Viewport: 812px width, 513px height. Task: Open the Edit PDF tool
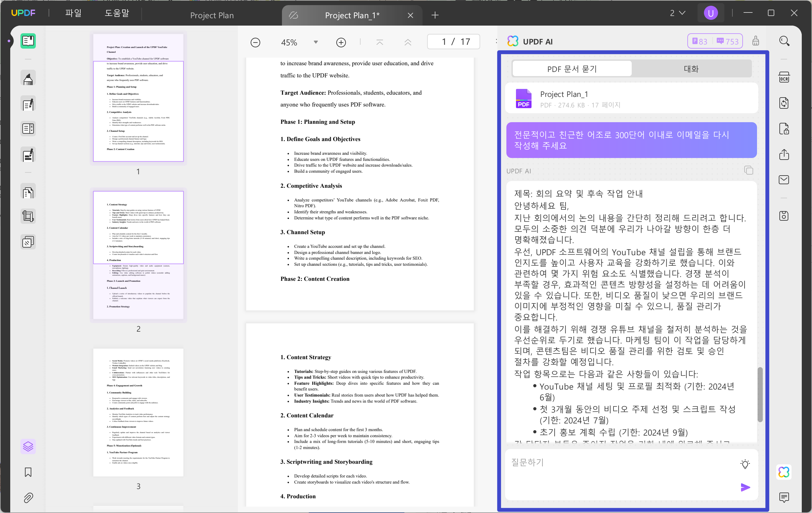tap(28, 104)
